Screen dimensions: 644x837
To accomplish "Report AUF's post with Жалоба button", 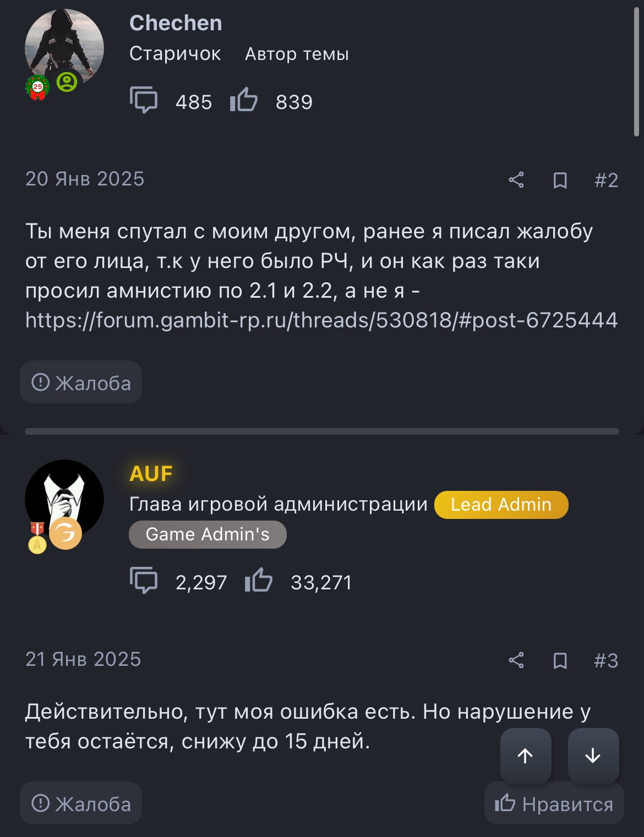I will (x=81, y=803).
